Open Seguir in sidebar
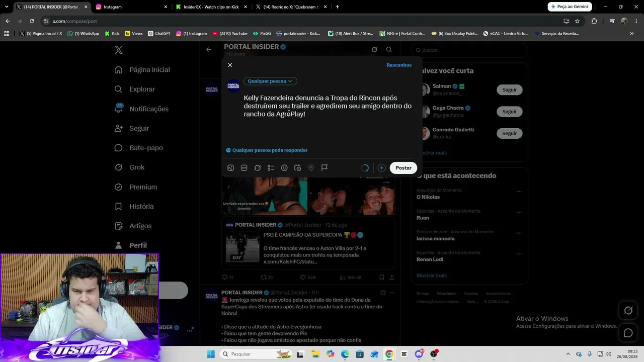Viewport: 644px width, 362px height. (132, 129)
